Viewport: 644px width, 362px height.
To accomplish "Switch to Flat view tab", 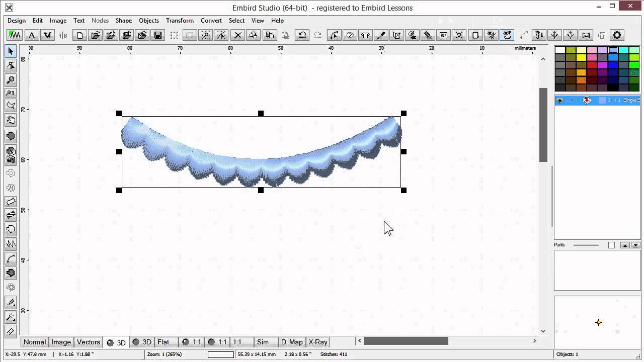I will click(164, 342).
